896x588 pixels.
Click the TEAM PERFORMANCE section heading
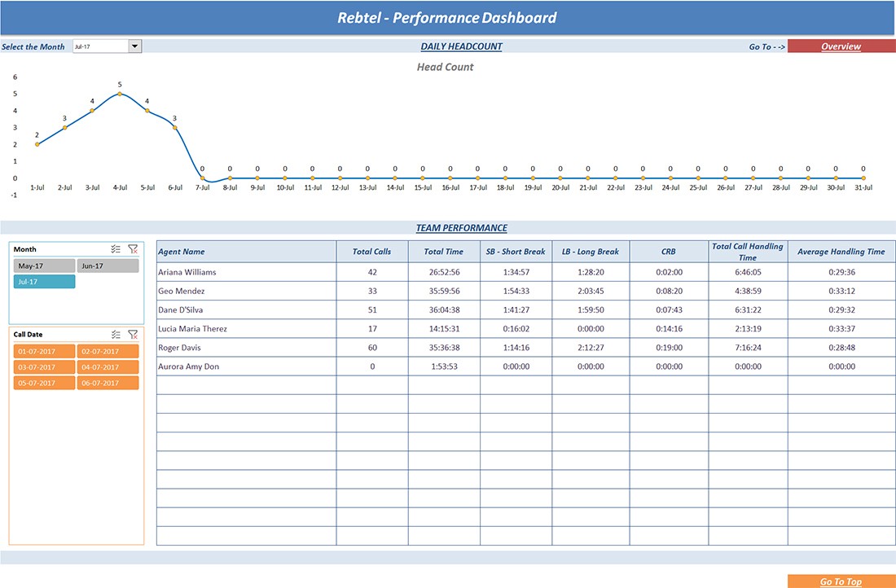462,227
